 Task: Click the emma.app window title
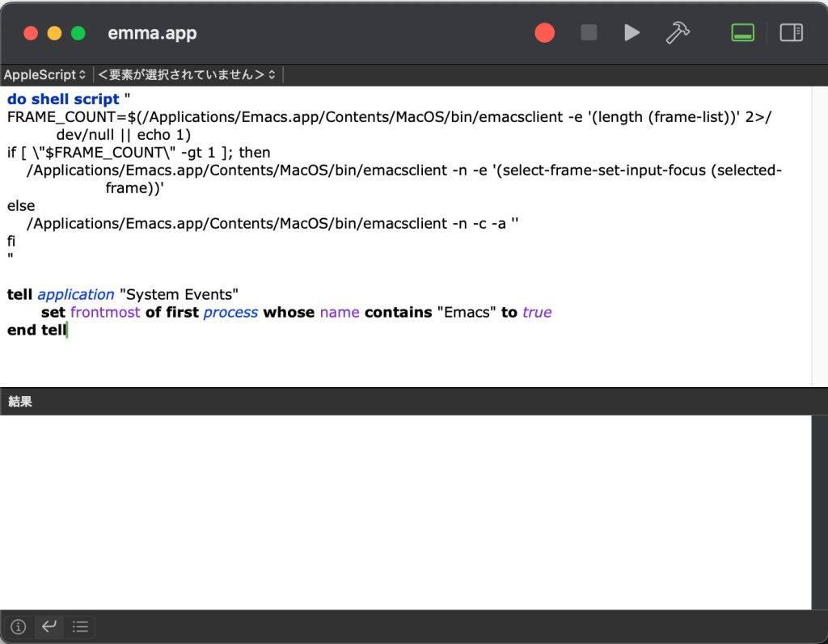(x=152, y=33)
